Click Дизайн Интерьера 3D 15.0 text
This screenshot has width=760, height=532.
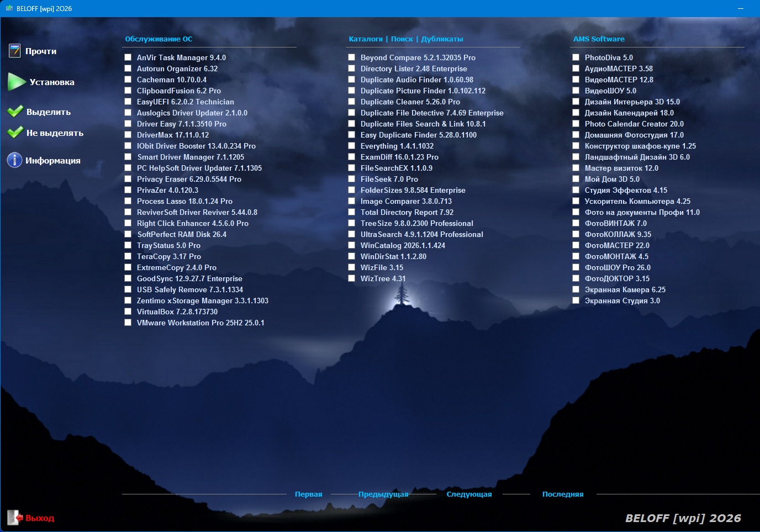tap(632, 102)
